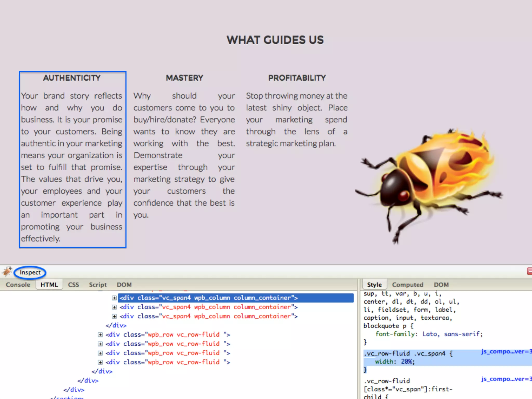Viewport: 532px width, 399px height.
Task: Expand the highlighted vc_span4 div node
Action: (x=114, y=298)
